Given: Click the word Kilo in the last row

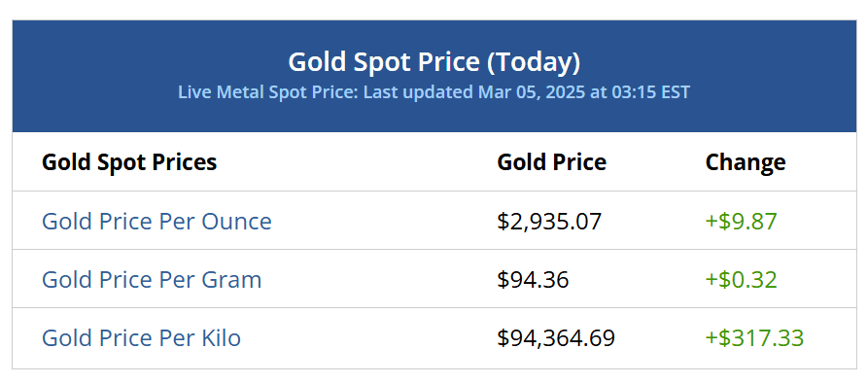Looking at the screenshot, I should pos(221,337).
